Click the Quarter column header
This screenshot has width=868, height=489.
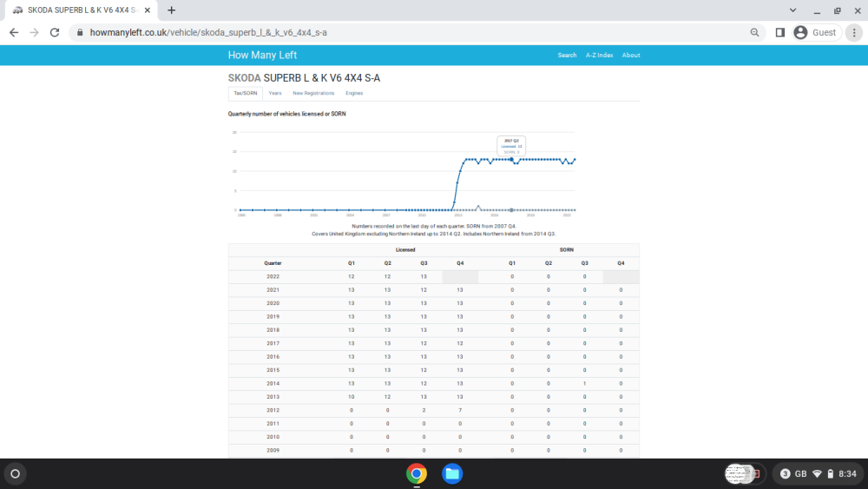[273, 263]
